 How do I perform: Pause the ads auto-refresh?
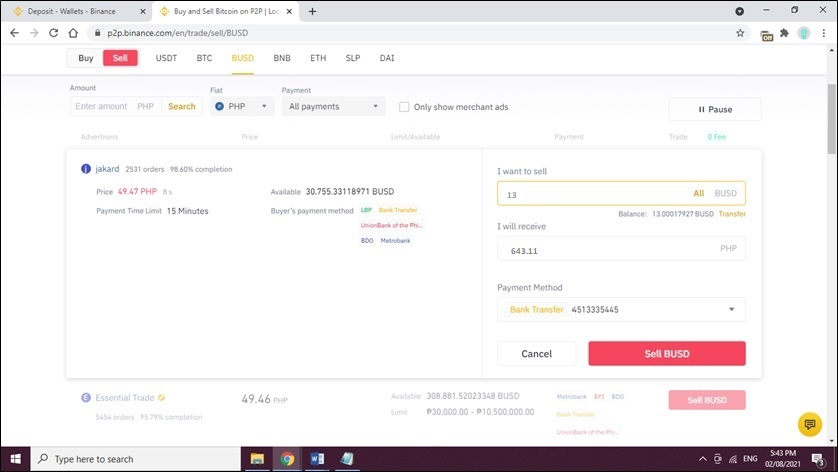pos(715,110)
